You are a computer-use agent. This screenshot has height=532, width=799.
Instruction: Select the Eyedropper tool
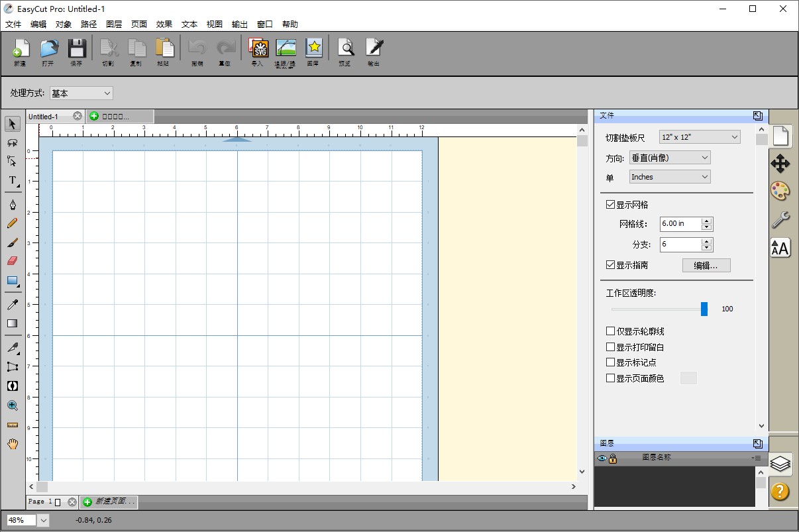coord(13,305)
